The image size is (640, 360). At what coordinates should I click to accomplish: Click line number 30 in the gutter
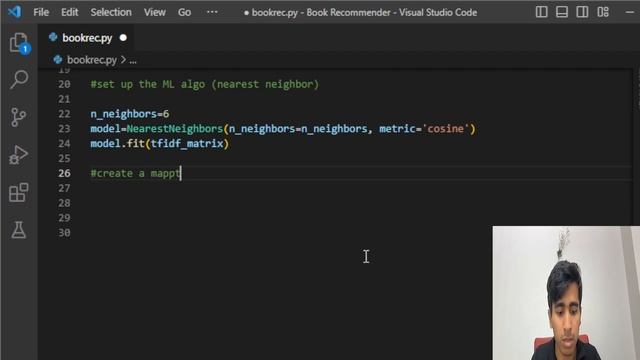pyautogui.click(x=64, y=233)
